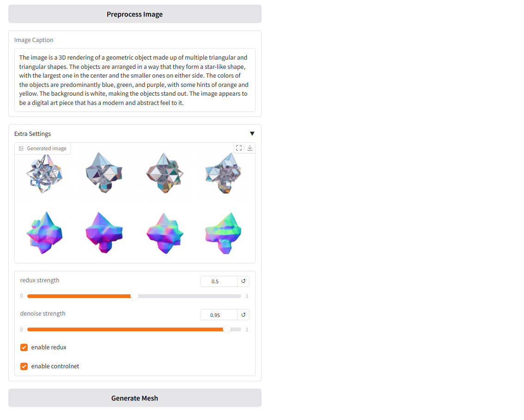Click the image icon beside Generated image label
This screenshot has width=524, height=420.
point(21,149)
